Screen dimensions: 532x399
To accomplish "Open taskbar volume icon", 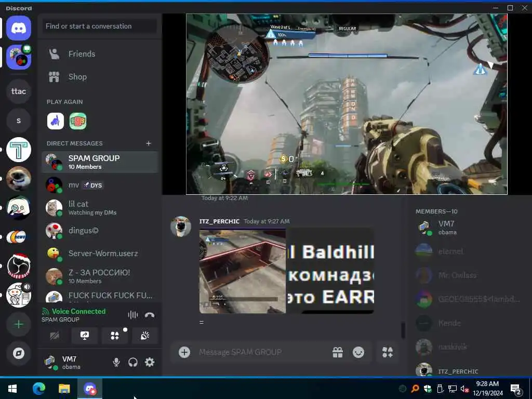I will point(464,389).
